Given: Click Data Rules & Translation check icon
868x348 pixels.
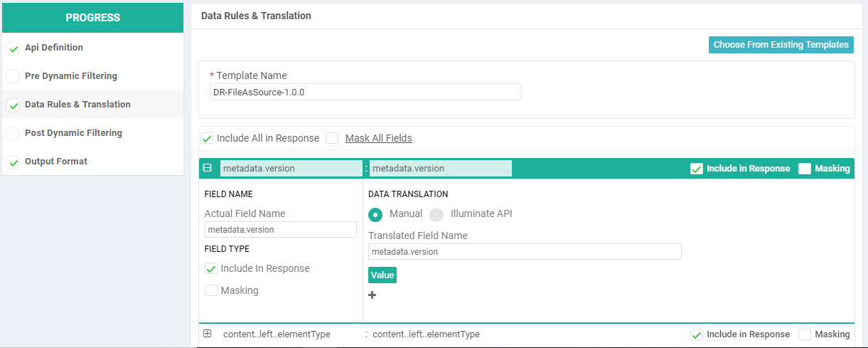Looking at the screenshot, I should pyautogui.click(x=13, y=105).
